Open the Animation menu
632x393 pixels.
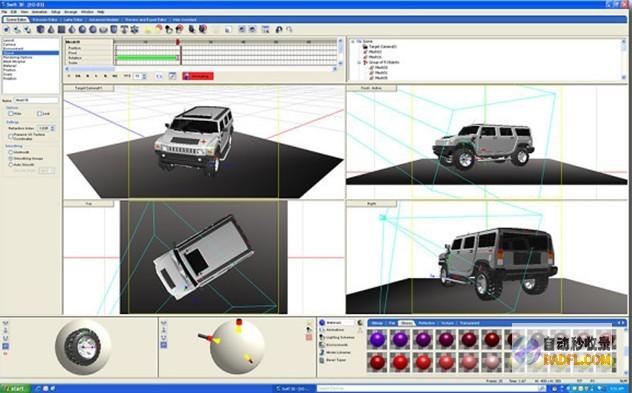click(x=40, y=12)
